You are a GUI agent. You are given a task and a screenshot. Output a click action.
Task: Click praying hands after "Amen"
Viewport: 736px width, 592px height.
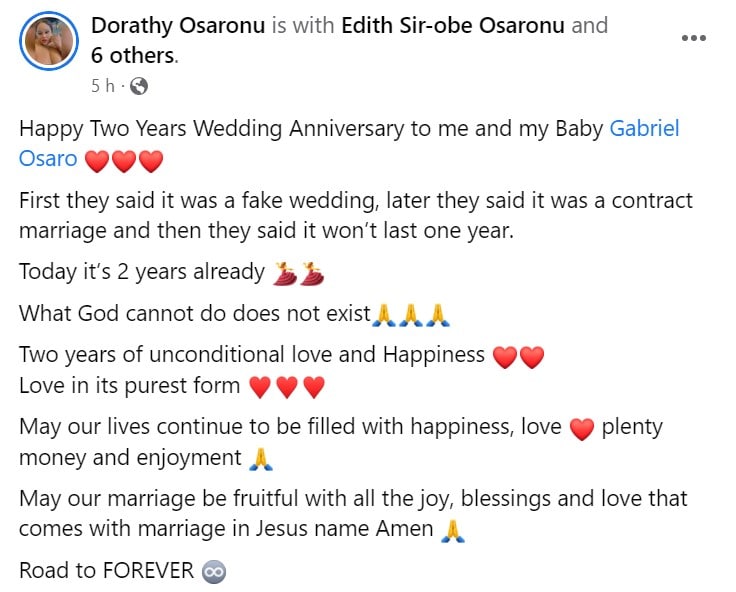point(453,531)
